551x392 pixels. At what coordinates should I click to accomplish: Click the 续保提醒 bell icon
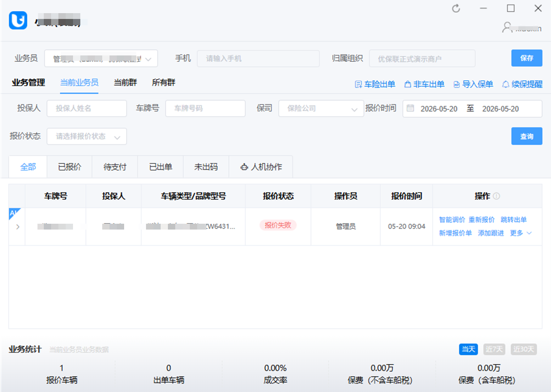tap(505, 84)
